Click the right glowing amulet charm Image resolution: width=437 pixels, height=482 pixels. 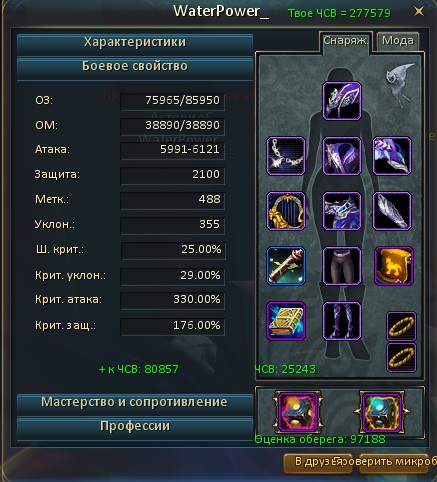[x=382, y=412]
